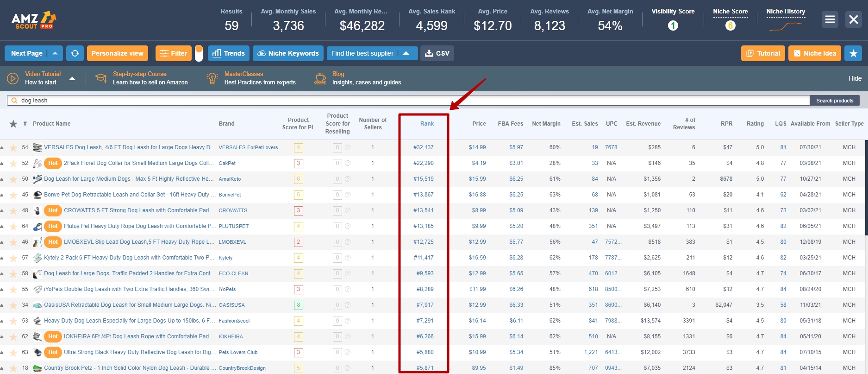
Task: Favorite the AmaiKeto Dog Leash star
Action: coord(13,179)
